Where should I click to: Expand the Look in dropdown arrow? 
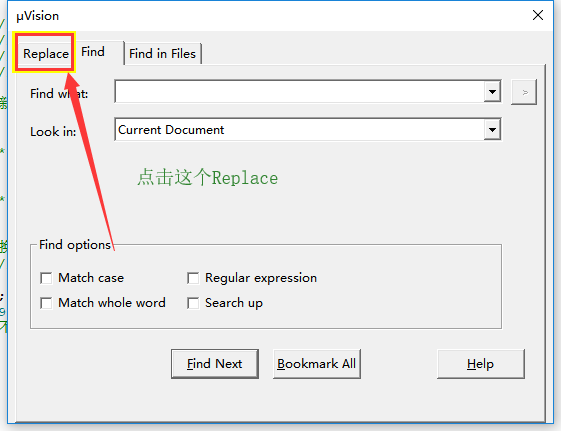pyautogui.click(x=492, y=129)
